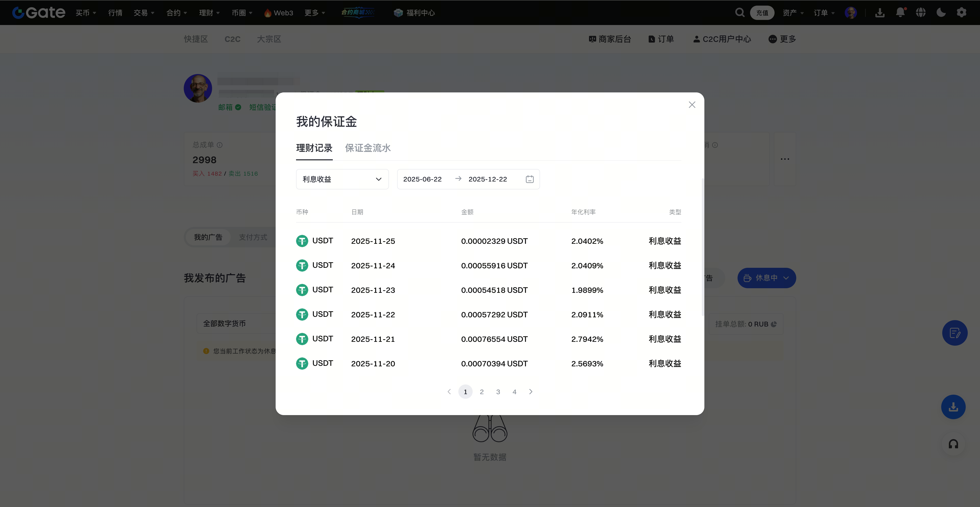Click the language globe icon

pos(921,13)
